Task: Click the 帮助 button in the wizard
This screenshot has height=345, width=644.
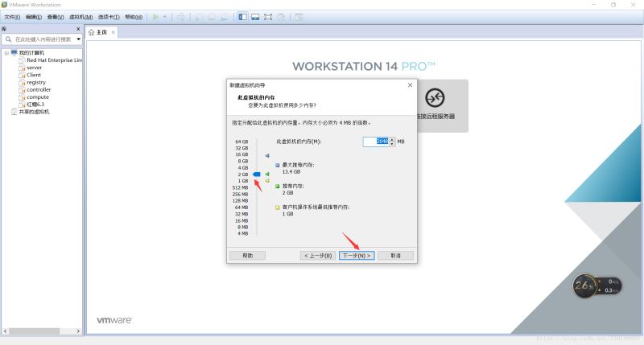Action: pyautogui.click(x=248, y=256)
